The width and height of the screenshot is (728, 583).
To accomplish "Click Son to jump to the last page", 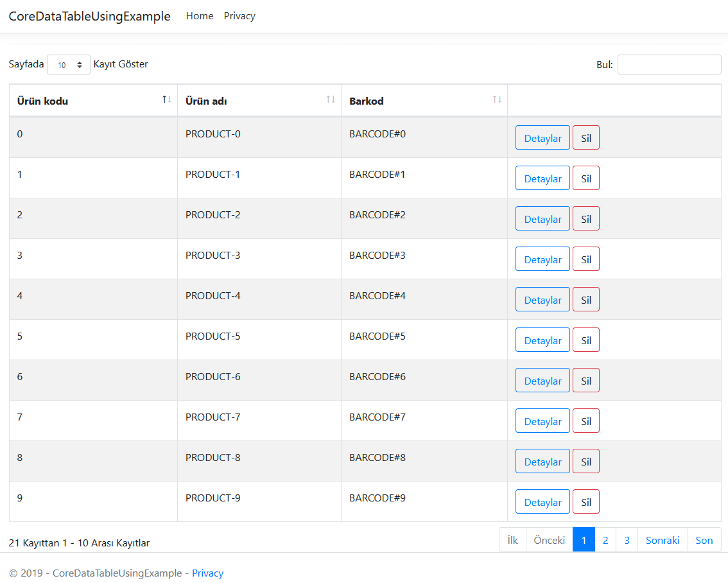I will [x=704, y=539].
